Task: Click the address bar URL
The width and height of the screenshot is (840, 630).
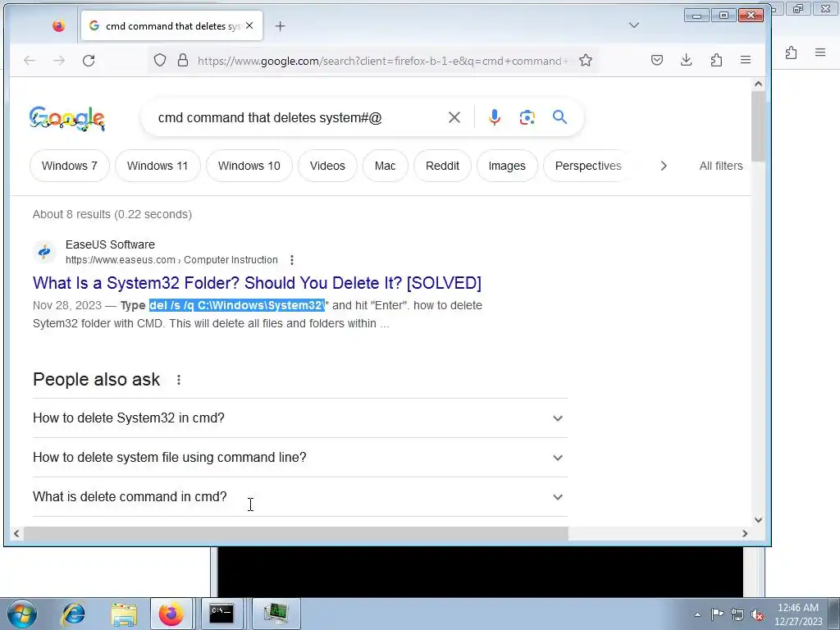Action: coord(383,61)
